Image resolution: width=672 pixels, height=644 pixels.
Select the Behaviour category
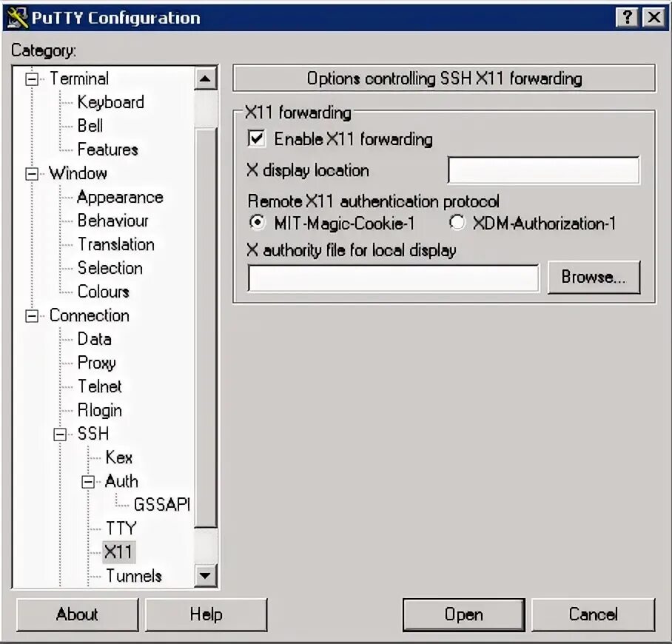tap(112, 221)
